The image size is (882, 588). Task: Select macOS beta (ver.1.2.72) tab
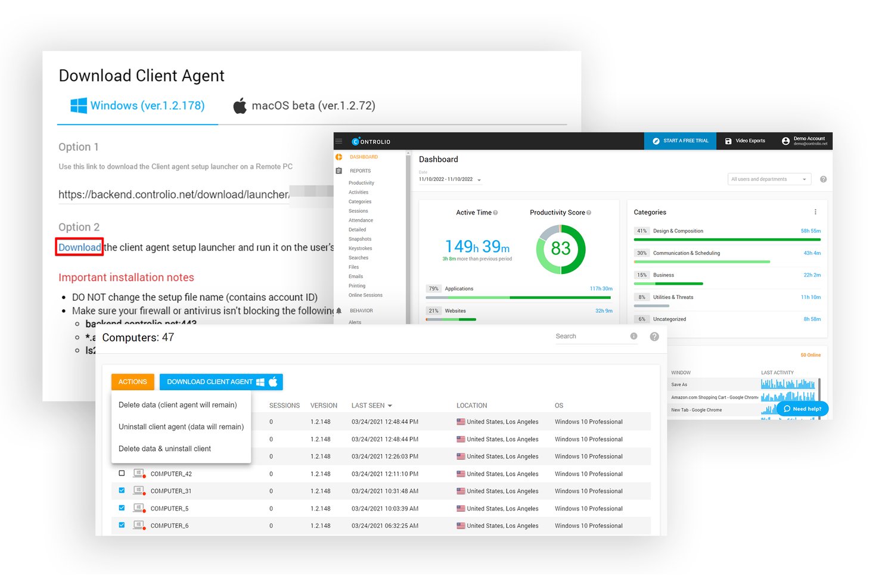point(304,106)
